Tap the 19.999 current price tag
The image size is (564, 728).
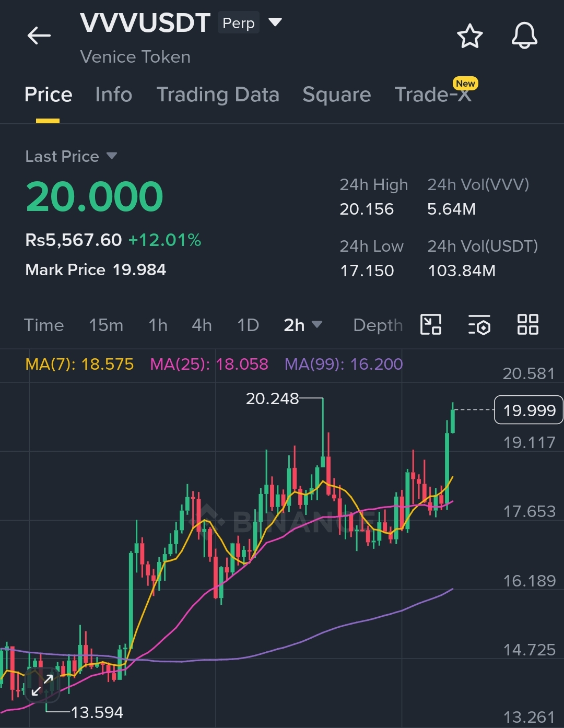(528, 410)
